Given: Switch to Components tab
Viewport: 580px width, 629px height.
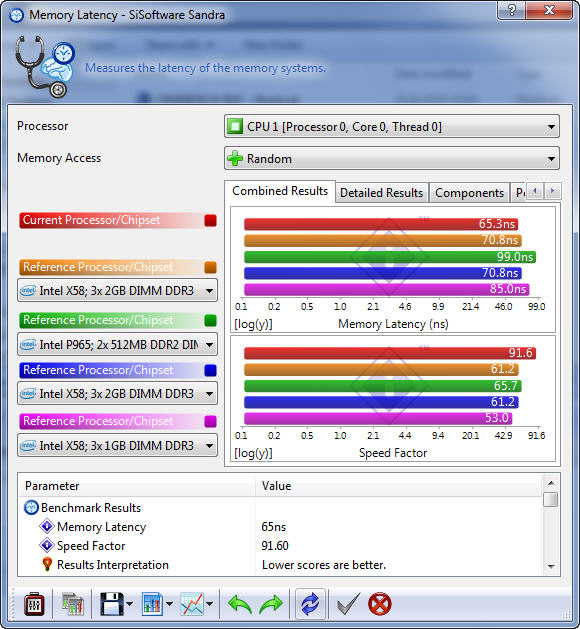Looking at the screenshot, I should pos(469,193).
